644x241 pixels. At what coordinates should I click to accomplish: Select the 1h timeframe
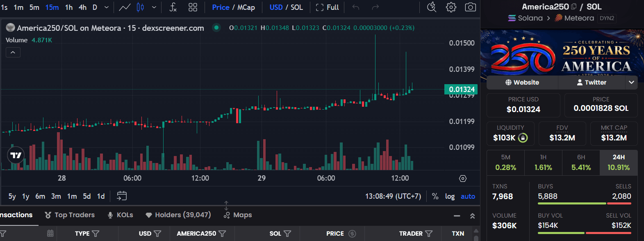(69, 7)
